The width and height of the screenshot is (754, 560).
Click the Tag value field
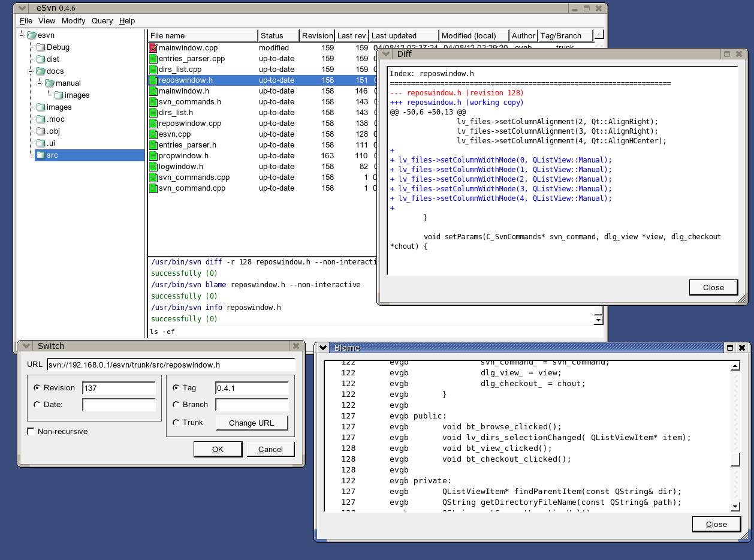point(252,388)
